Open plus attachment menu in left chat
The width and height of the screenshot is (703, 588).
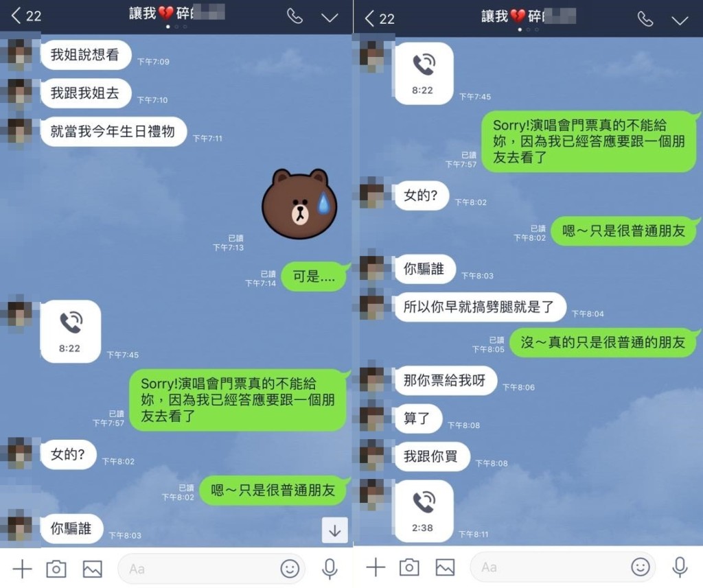click(23, 569)
